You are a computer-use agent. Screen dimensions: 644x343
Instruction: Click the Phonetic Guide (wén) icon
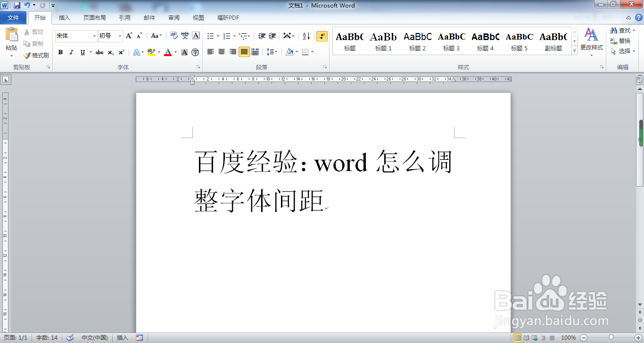(x=185, y=36)
